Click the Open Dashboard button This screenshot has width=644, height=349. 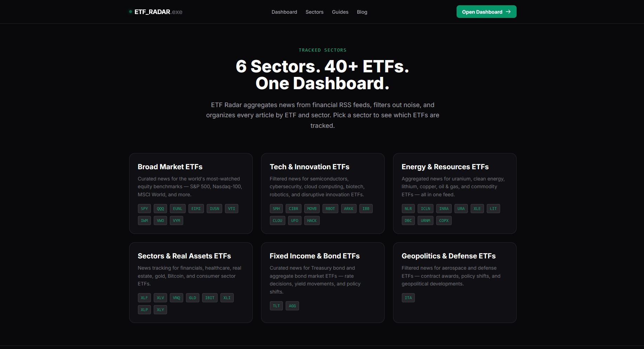click(486, 12)
